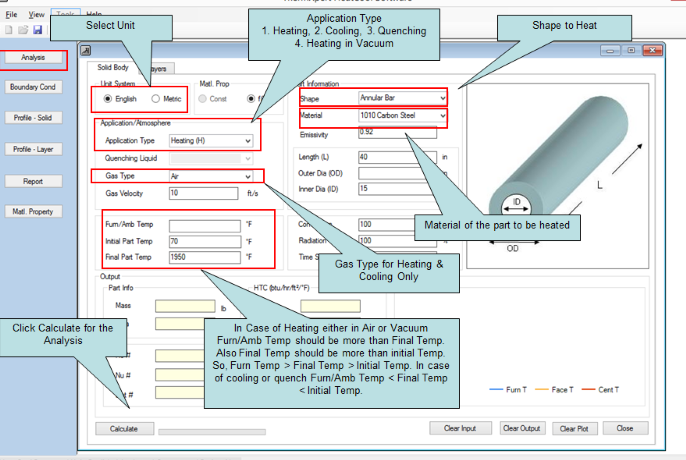The height and width of the screenshot is (460, 686).
Task: Open the Profile - Layer view
Action: click(x=33, y=149)
